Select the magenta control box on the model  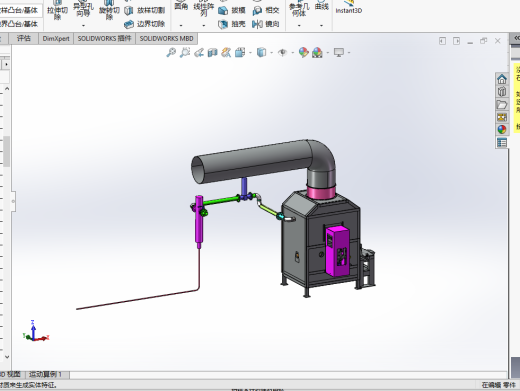click(x=337, y=251)
